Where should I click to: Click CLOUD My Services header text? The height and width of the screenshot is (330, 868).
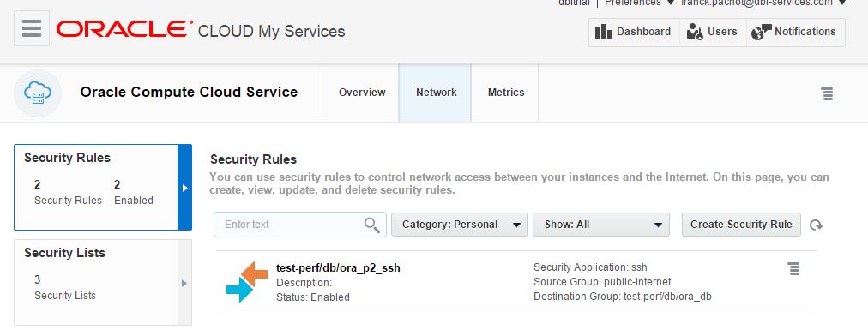tap(271, 32)
